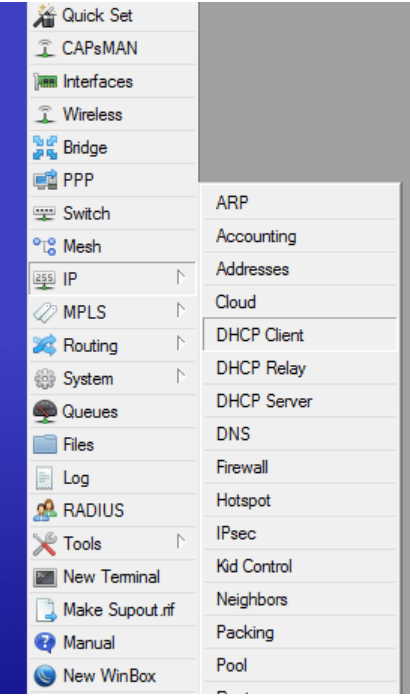Click the Bridge arrows icon
Viewport: 410px width, 696px height.
click(45, 147)
